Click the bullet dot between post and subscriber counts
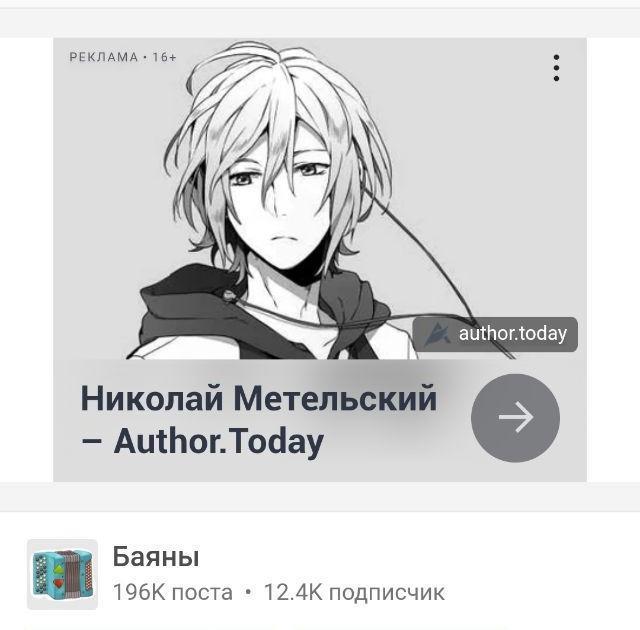The height and width of the screenshot is (630, 640). pos(248,592)
